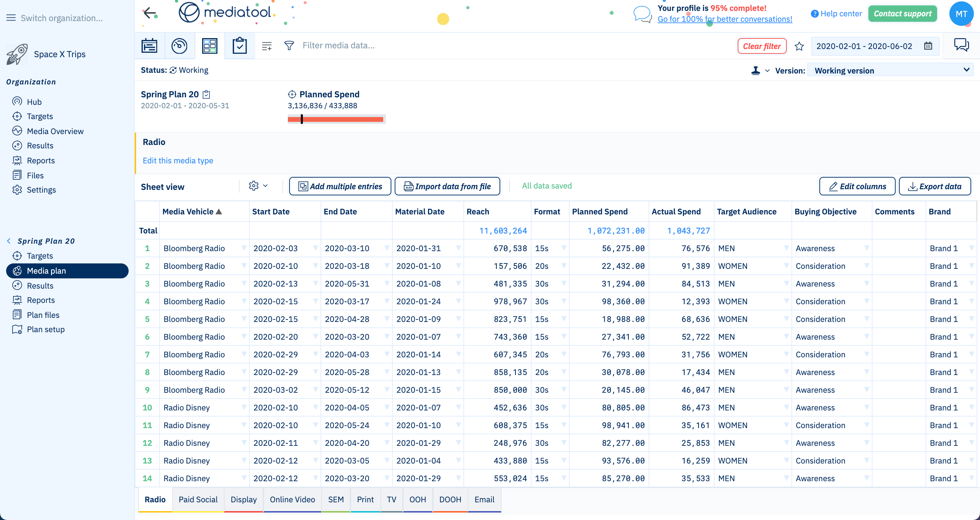
Task: Star the current filter as favorite
Action: point(799,46)
